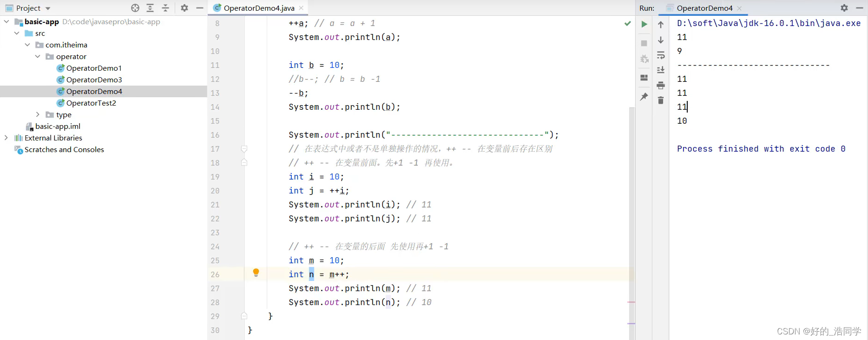The height and width of the screenshot is (340, 868).
Task: Click 'Process finished with exit code 0' text
Action: point(761,149)
